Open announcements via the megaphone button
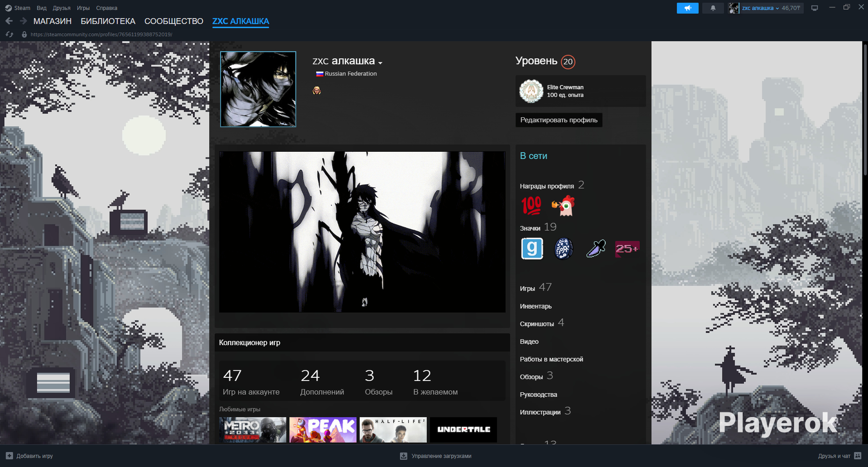 pyautogui.click(x=688, y=8)
